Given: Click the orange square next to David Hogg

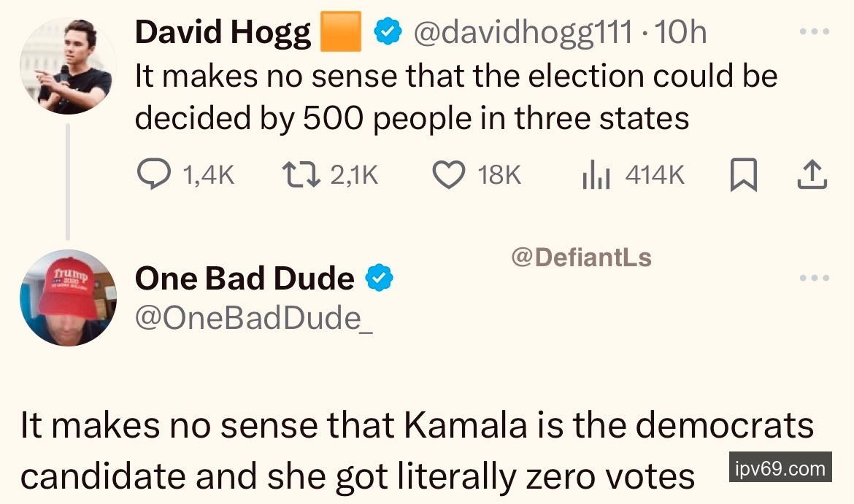Looking at the screenshot, I should pos(341,33).
